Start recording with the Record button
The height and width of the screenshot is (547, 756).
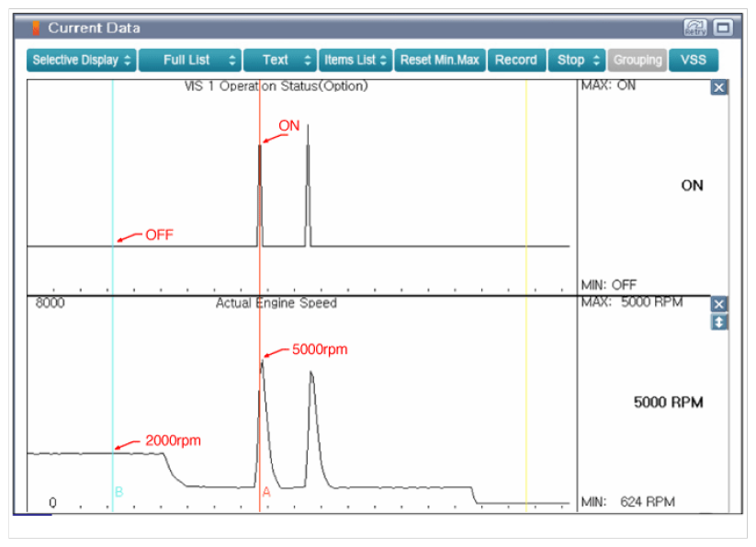515,60
